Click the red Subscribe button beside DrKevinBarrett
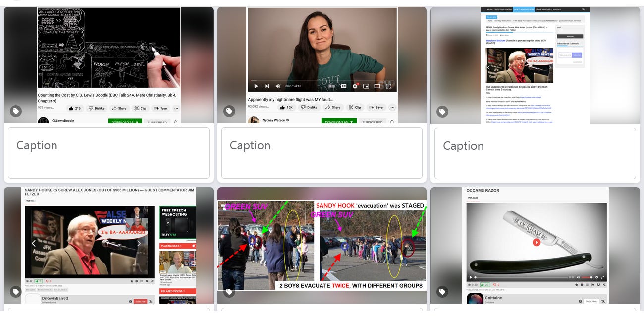 point(140,301)
